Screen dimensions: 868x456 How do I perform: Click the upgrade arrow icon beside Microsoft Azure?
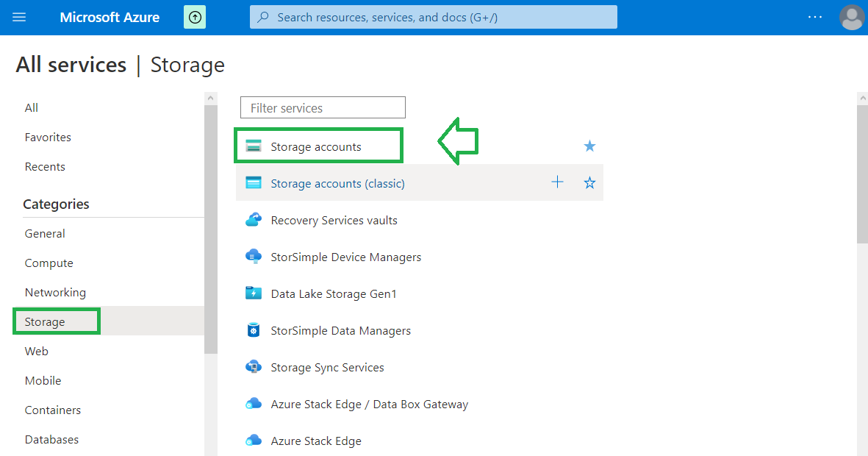[195, 17]
